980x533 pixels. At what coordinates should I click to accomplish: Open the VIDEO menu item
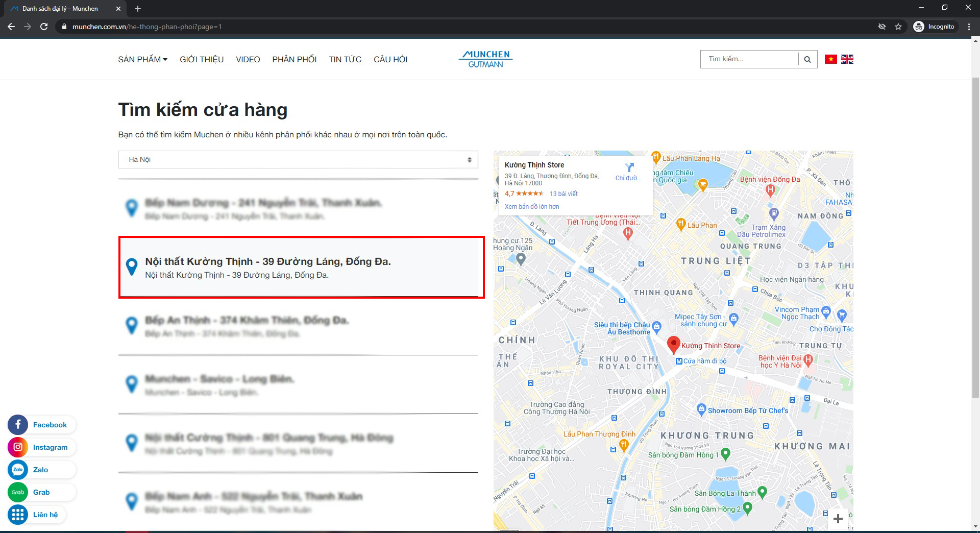point(248,59)
